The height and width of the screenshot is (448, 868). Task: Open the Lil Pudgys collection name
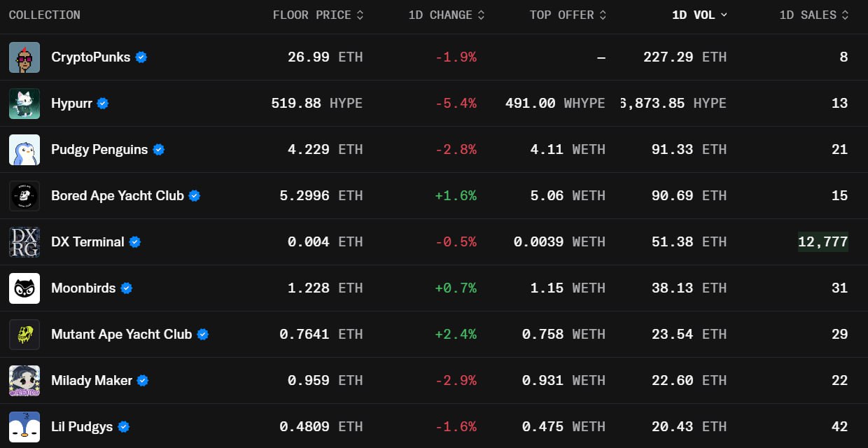pyautogui.click(x=82, y=427)
